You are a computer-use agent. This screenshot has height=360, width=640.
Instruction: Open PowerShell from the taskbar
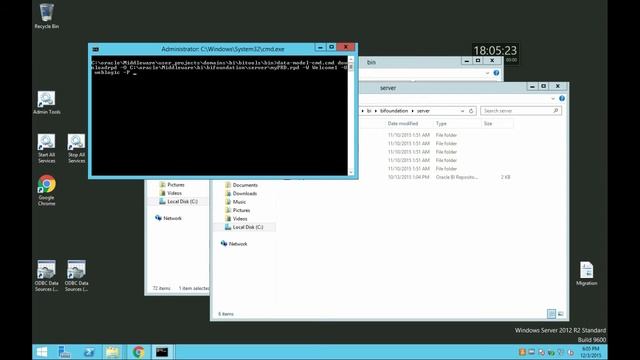coord(89,352)
